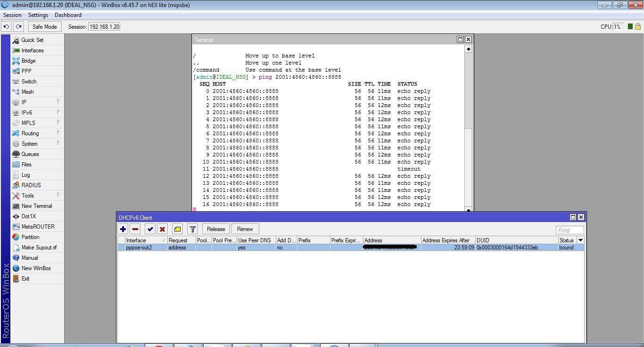Open Files in sidebar
Screen dimensions: 644x347
(x=26, y=165)
